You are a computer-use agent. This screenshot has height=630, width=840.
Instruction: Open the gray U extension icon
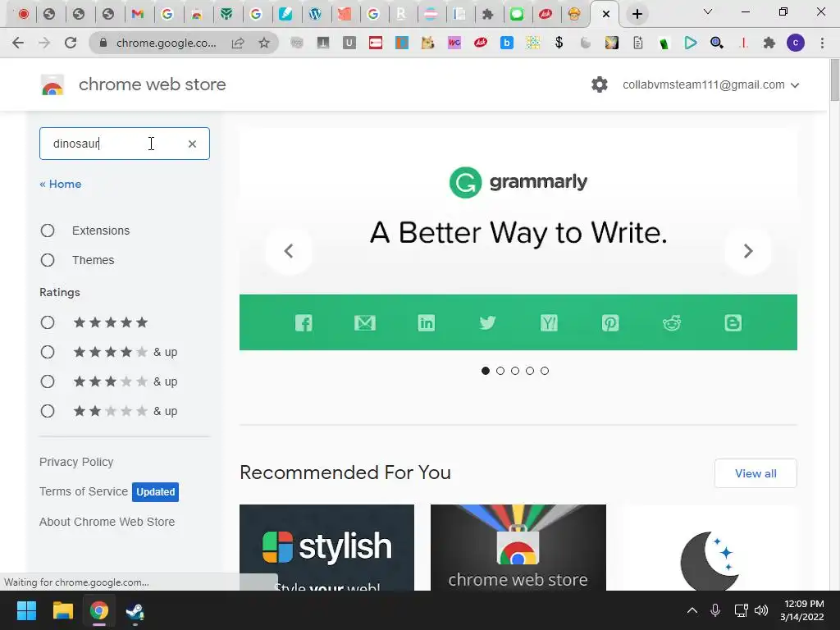click(349, 43)
